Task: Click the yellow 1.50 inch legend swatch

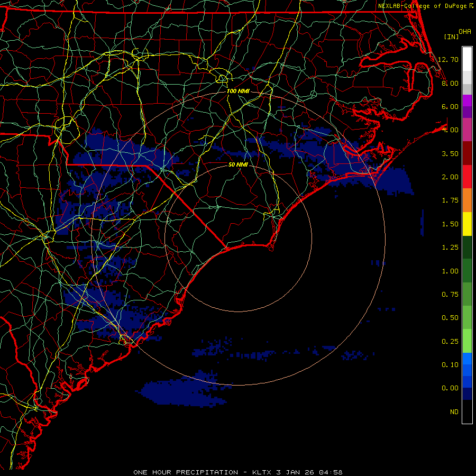Action: pos(467,224)
